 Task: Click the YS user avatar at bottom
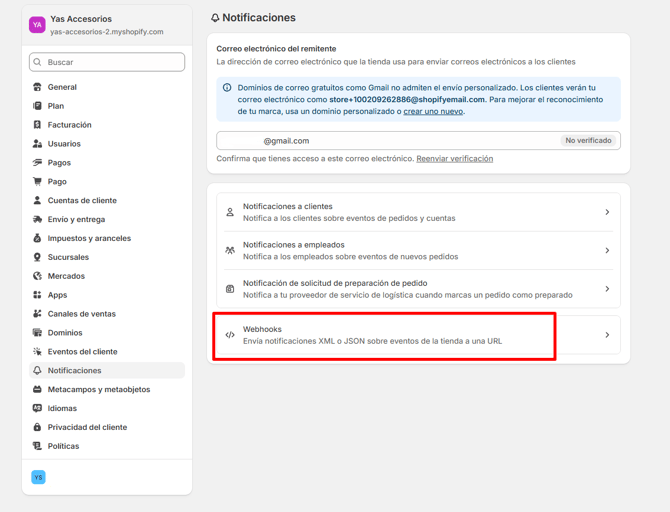tap(38, 477)
